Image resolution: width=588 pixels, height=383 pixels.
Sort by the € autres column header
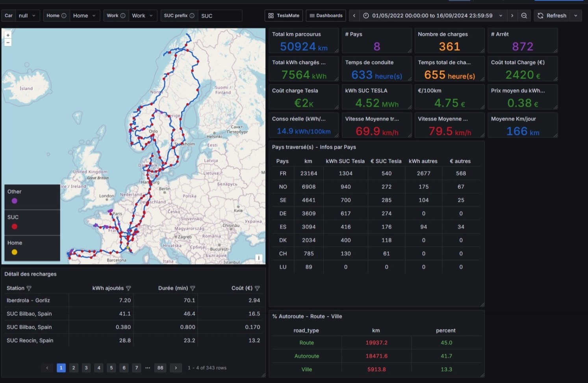(x=460, y=161)
